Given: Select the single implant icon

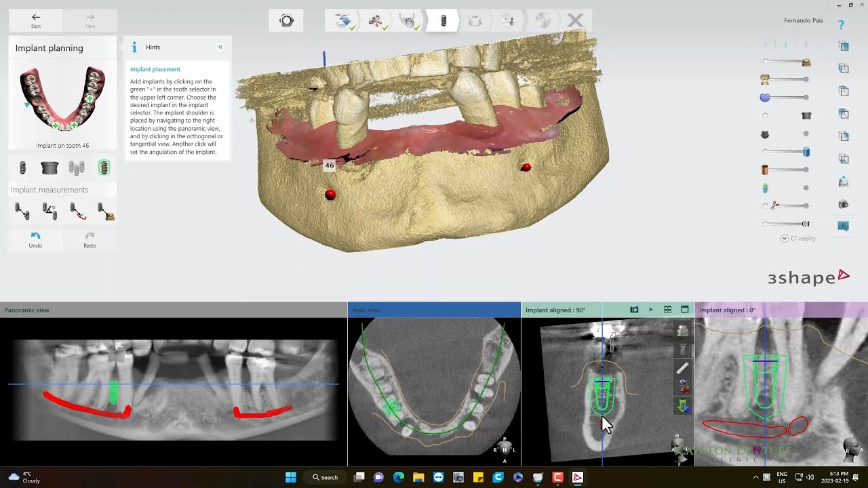Looking at the screenshot, I should click(x=22, y=167).
